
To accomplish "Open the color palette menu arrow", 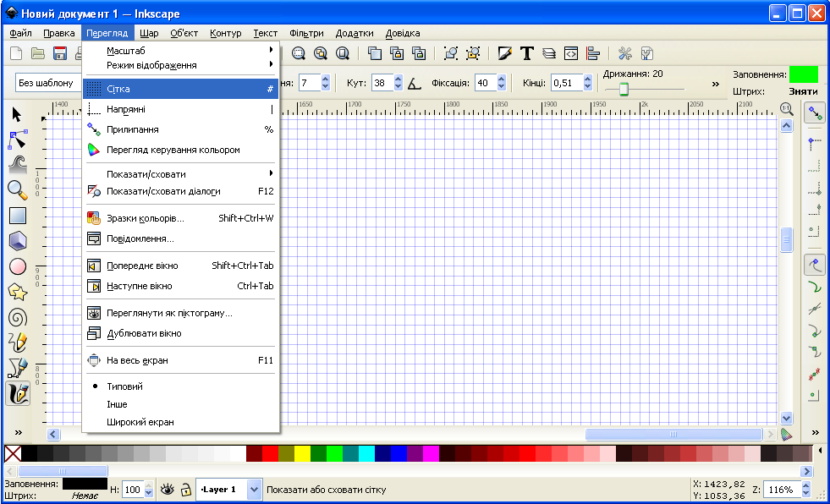I will [821, 451].
